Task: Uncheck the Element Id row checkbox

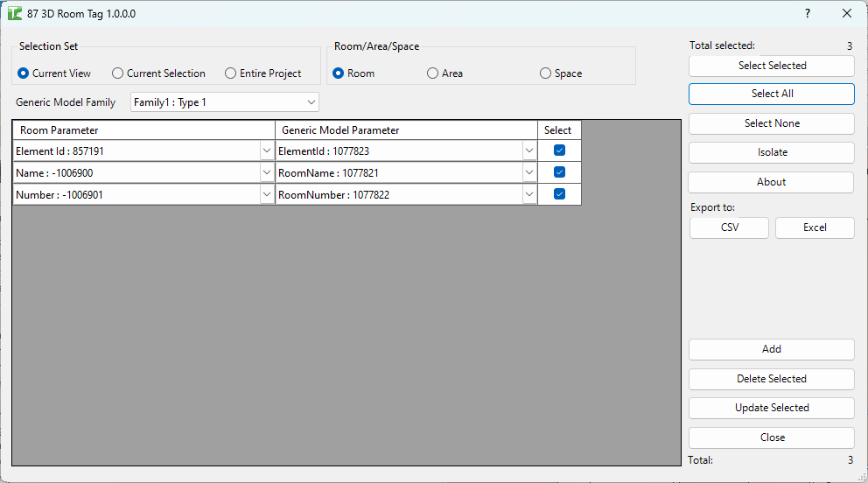Action: tap(559, 150)
